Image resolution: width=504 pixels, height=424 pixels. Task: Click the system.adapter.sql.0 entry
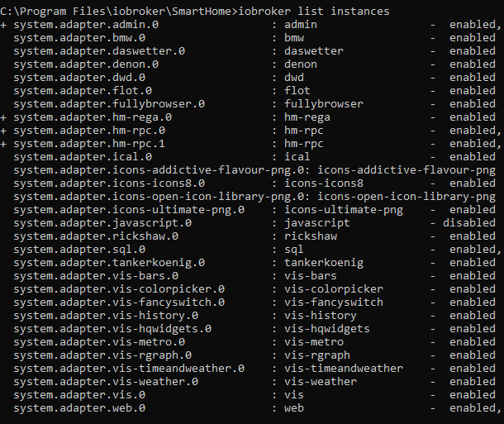click(79, 250)
